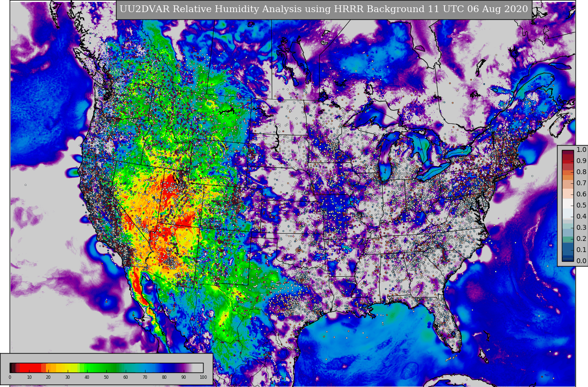
Task: Click the '0.6' label on the vertical colorbar
Action: click(581, 194)
